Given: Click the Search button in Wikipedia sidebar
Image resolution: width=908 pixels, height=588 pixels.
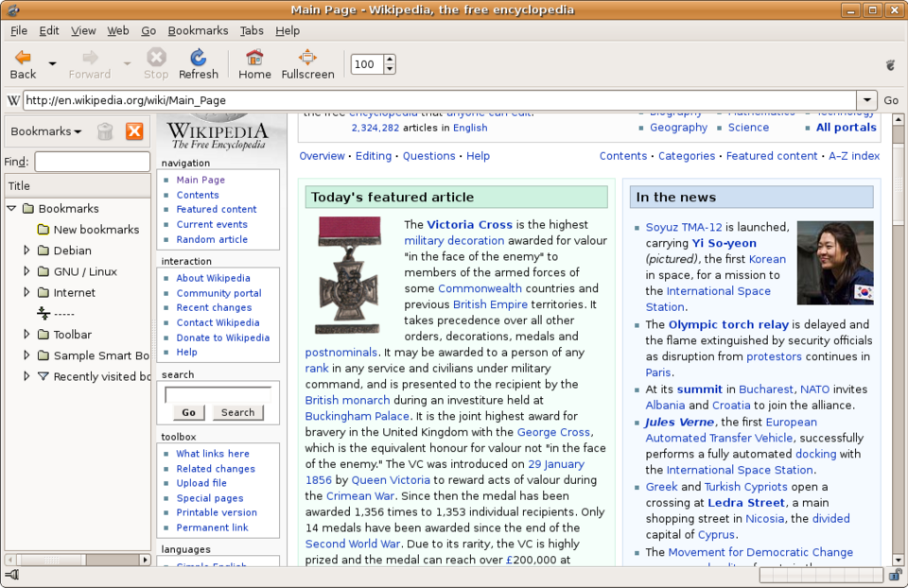Looking at the screenshot, I should tap(237, 412).
